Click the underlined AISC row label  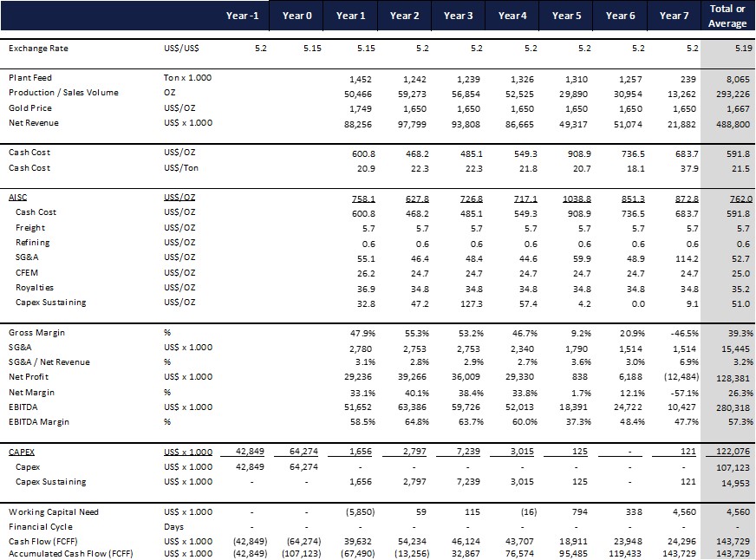(18, 197)
